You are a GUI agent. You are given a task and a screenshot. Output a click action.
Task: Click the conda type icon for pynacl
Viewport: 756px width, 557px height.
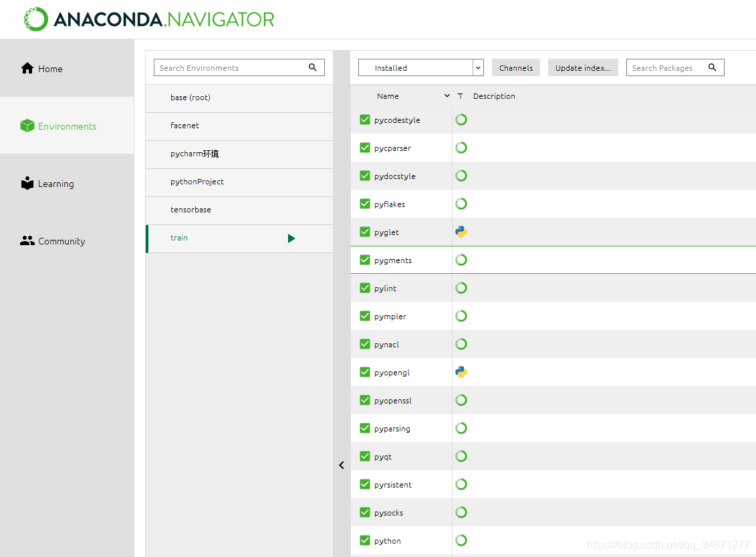click(x=461, y=343)
